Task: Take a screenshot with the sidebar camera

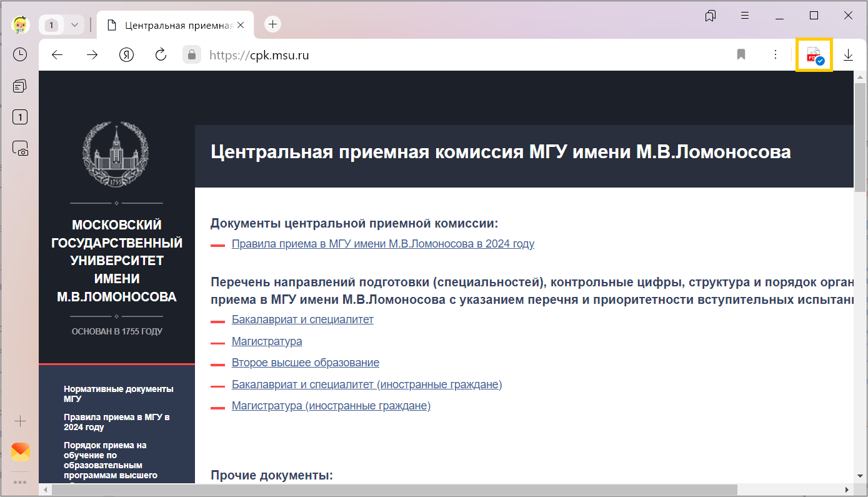Action: coord(20,148)
